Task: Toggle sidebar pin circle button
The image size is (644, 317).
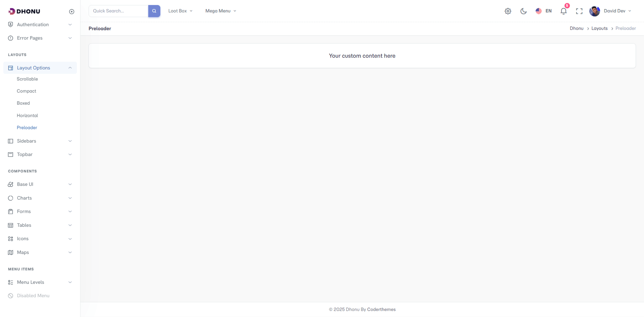Action: (x=71, y=12)
